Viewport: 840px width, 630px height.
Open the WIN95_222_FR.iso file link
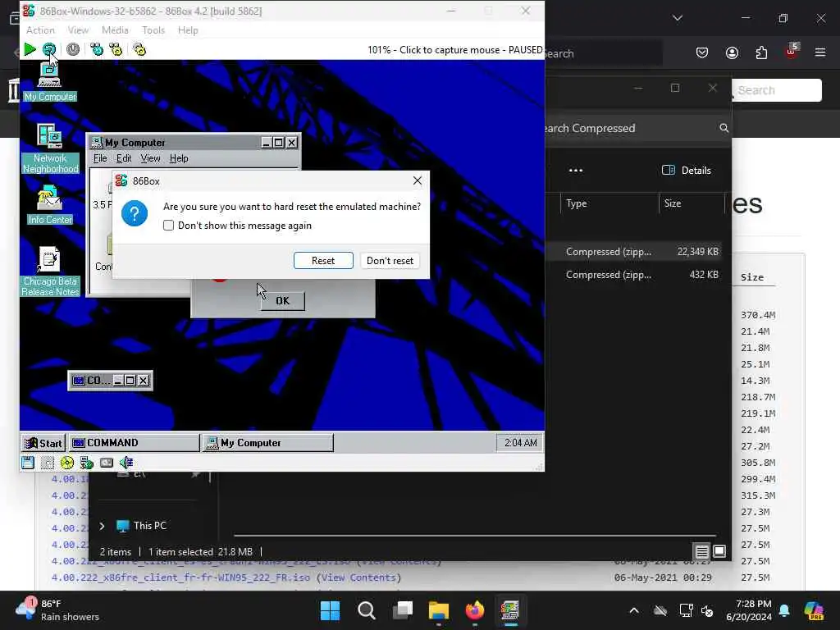(181, 577)
